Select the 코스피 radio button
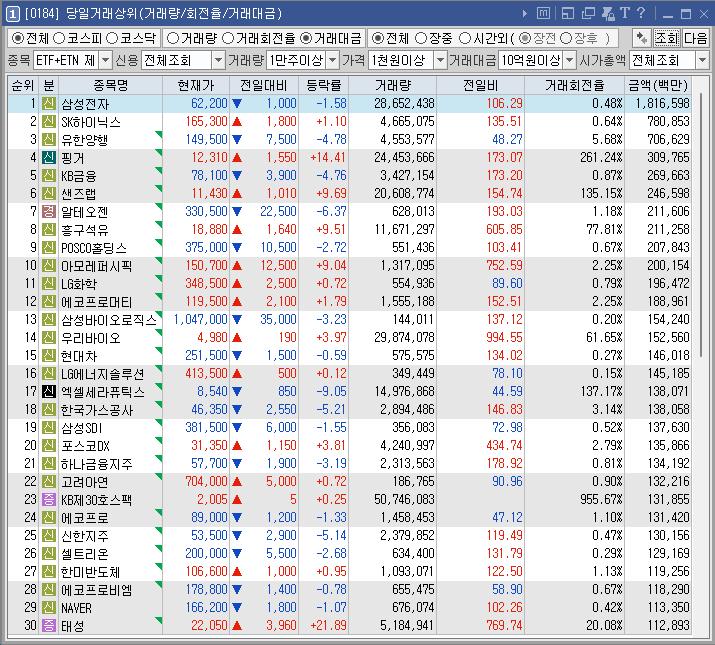Image resolution: width=715 pixels, height=645 pixels. [x=59, y=38]
